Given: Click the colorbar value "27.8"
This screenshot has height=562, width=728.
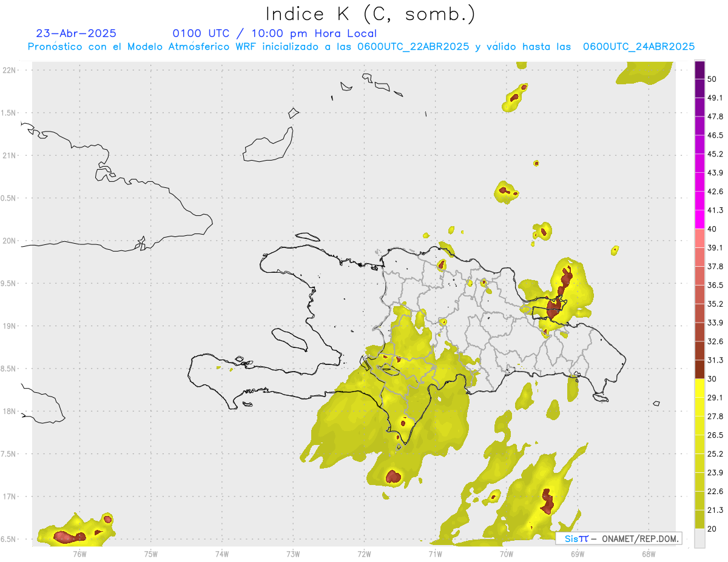Looking at the screenshot, I should pyautogui.click(x=715, y=416).
